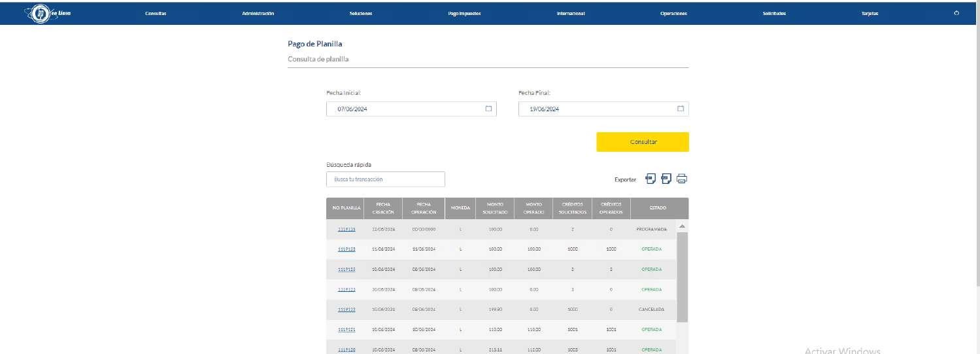Click the Fecha Final date field

603,109
